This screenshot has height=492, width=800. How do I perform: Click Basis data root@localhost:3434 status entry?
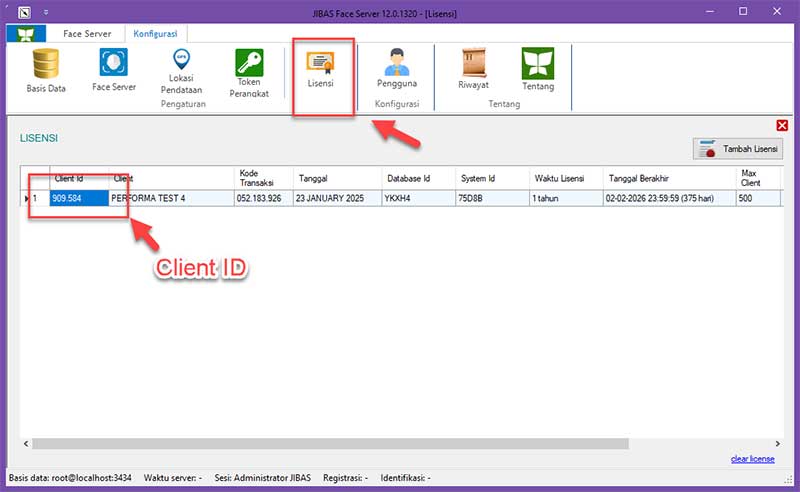70,478
